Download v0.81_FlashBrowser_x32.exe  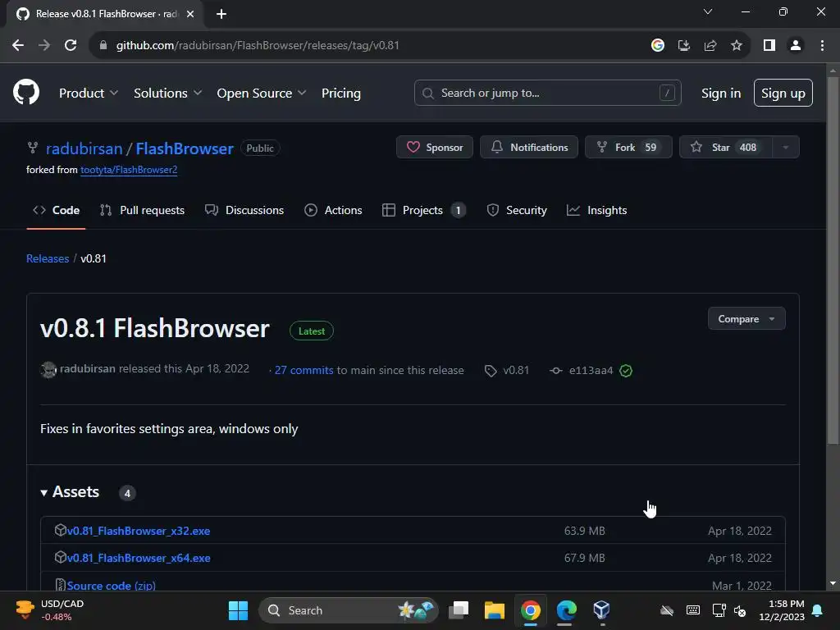tap(138, 531)
